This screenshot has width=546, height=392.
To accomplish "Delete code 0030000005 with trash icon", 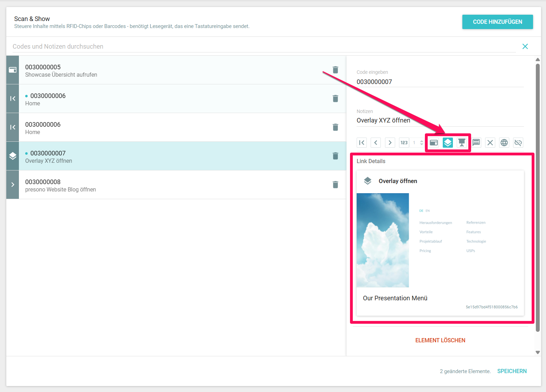I will pos(335,70).
